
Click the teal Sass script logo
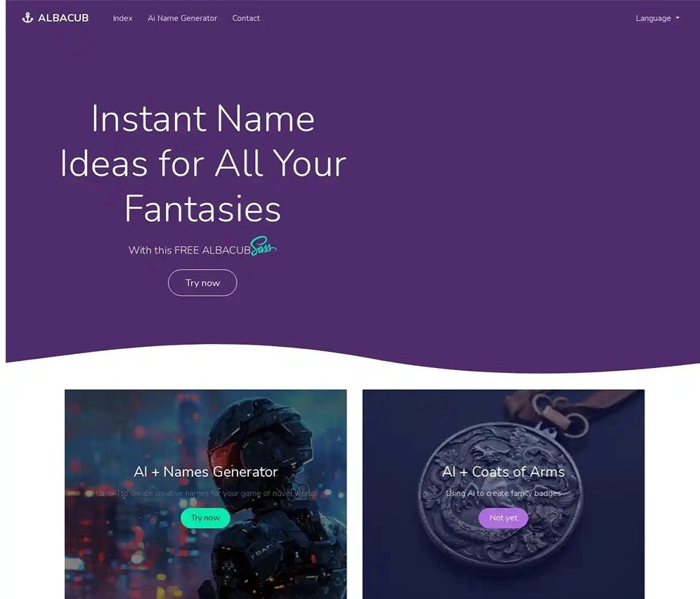(264, 246)
